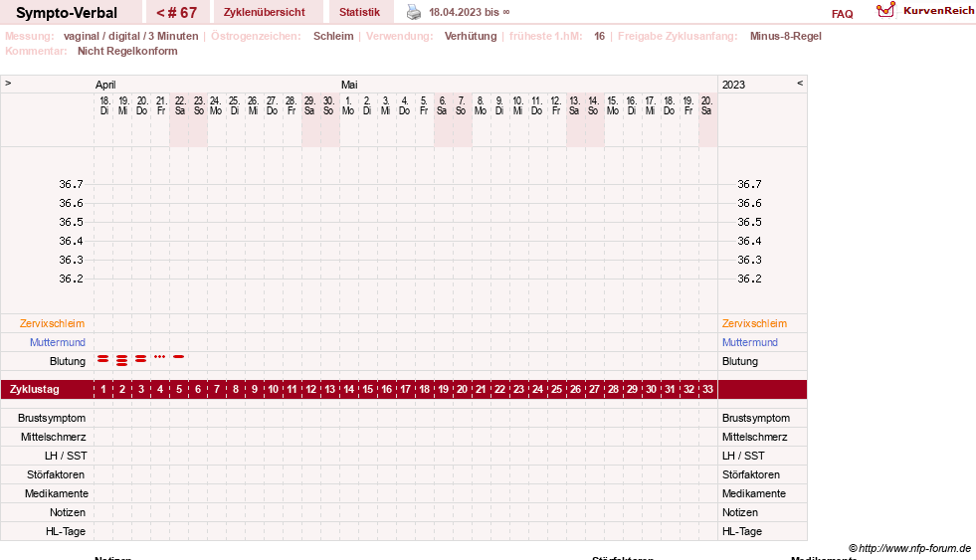Click the date header 20. Sa in Mai
This screenshot has height=560, width=976.
706,105
